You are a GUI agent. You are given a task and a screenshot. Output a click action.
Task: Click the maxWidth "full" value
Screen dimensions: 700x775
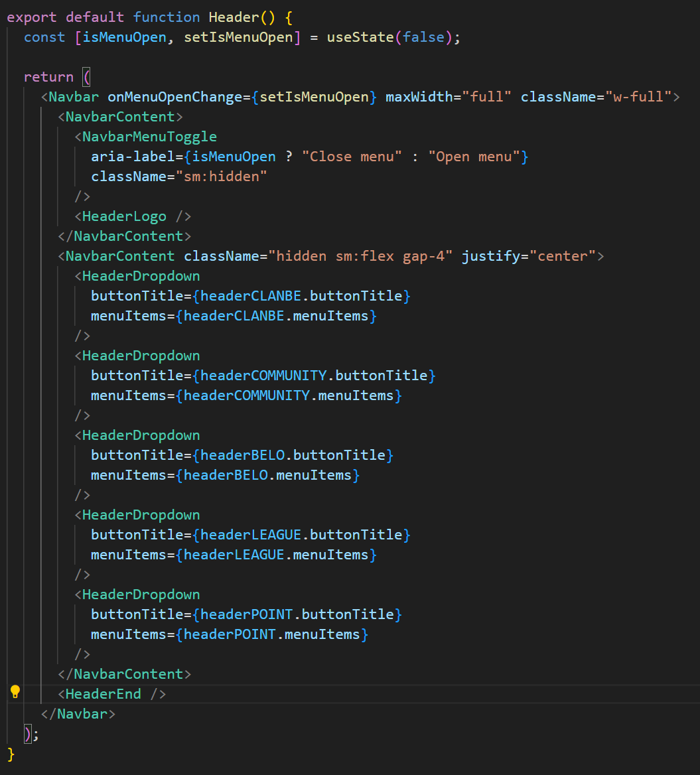click(486, 97)
